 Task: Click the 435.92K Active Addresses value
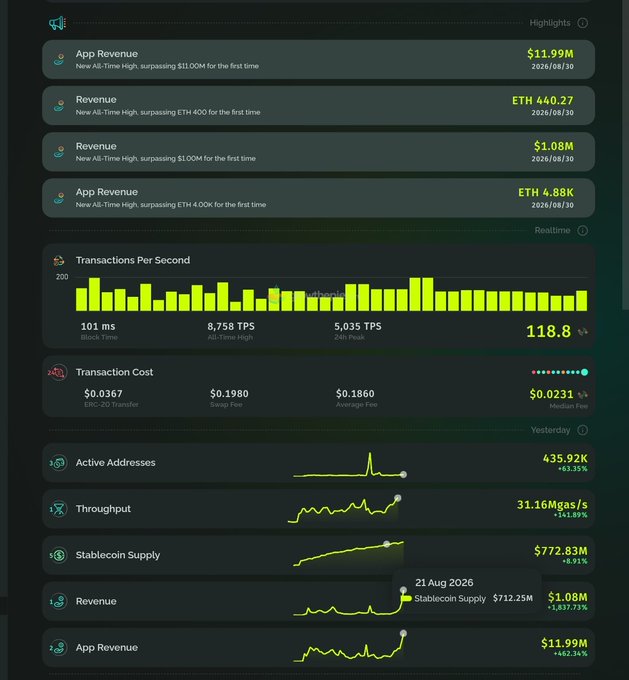coord(565,458)
